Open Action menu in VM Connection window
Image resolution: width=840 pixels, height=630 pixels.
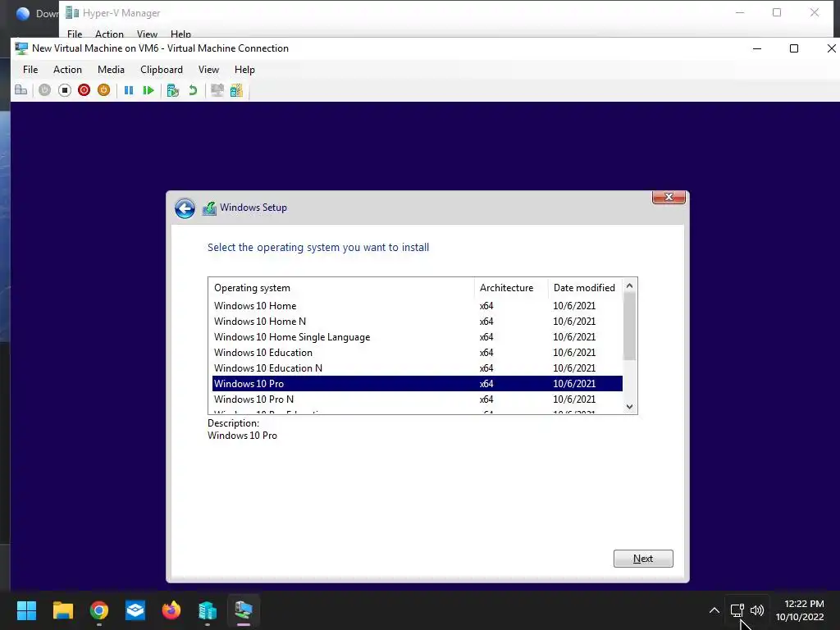point(67,70)
